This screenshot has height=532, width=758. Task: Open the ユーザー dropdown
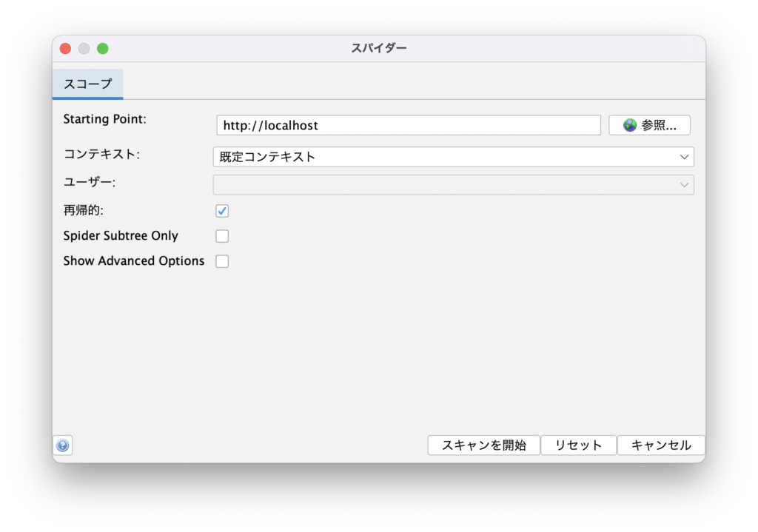(x=454, y=185)
